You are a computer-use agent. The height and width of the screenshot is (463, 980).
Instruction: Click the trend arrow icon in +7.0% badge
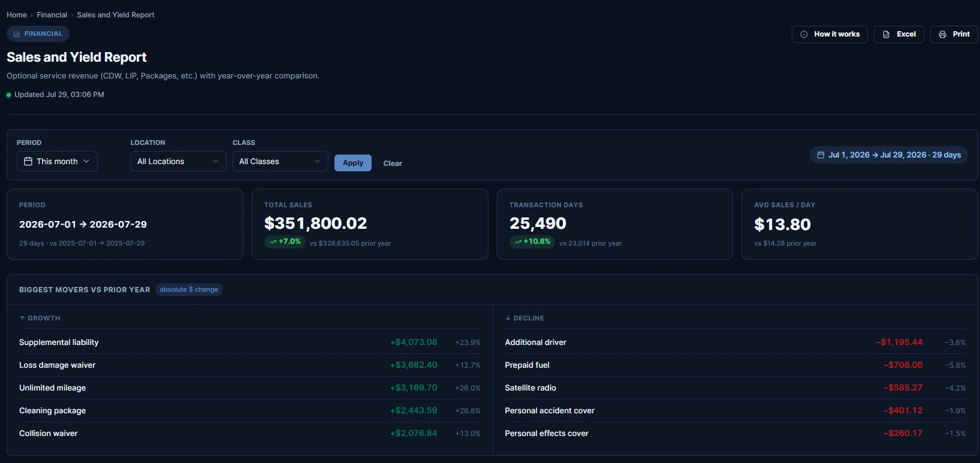(273, 242)
